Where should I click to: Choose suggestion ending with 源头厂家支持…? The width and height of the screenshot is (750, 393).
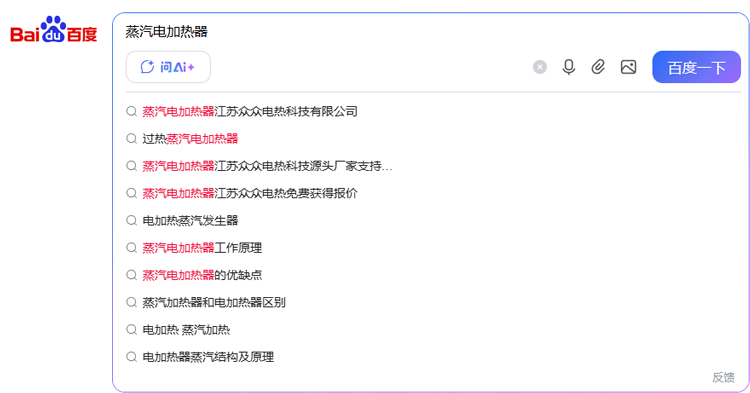click(x=267, y=166)
